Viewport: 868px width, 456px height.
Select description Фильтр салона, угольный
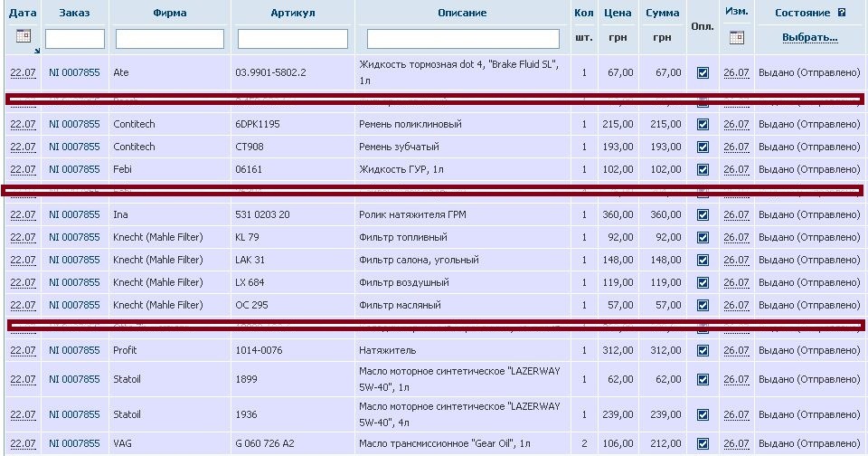(419, 260)
